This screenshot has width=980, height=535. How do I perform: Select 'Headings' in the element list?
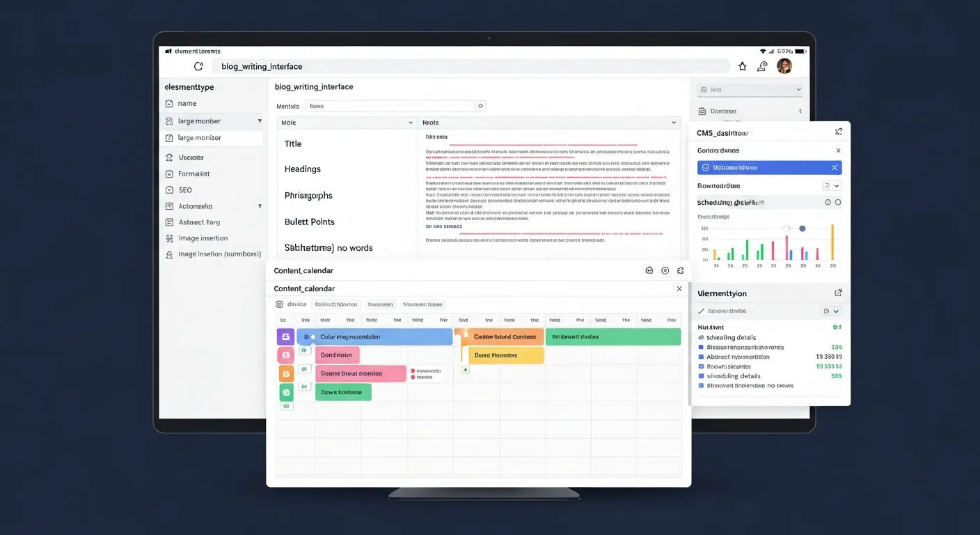[303, 169]
